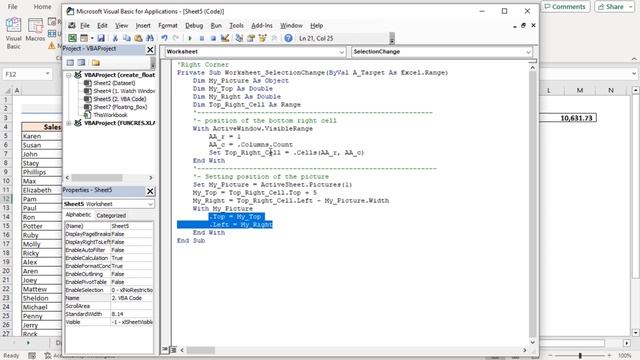Close the Properties - Sheet5 panel
Viewport: 640px width, 360px height.
pos(150,191)
